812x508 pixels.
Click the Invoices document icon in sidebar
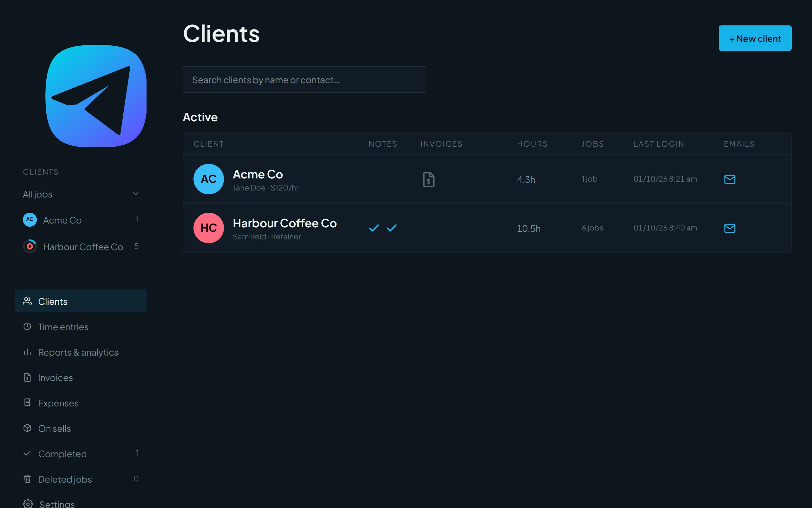[27, 377]
